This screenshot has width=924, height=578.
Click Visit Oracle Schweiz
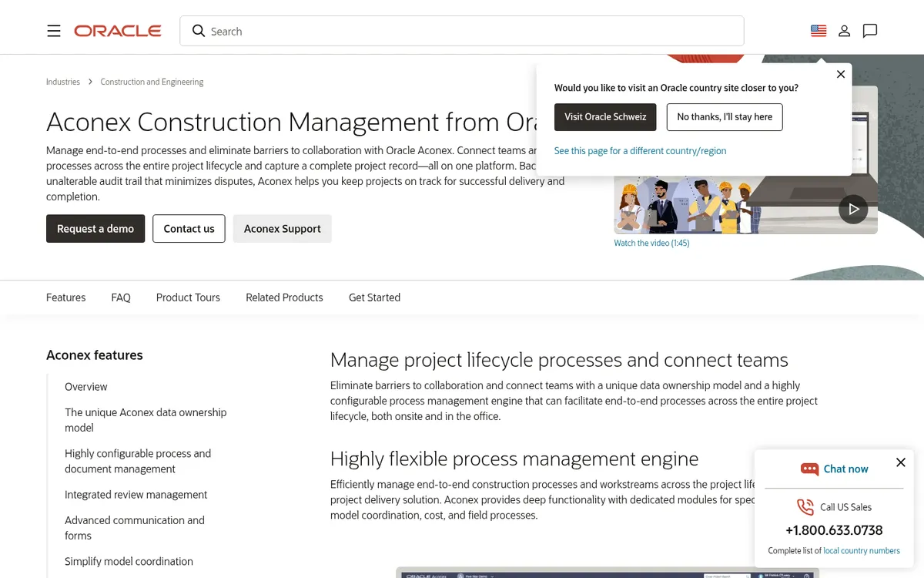click(x=605, y=117)
